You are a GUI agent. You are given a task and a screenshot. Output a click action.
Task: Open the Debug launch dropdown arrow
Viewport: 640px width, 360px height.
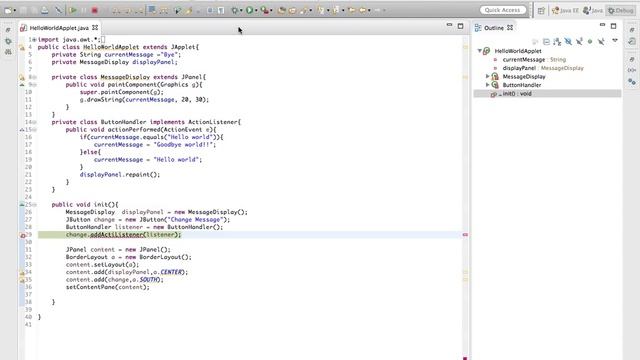click(x=241, y=11)
